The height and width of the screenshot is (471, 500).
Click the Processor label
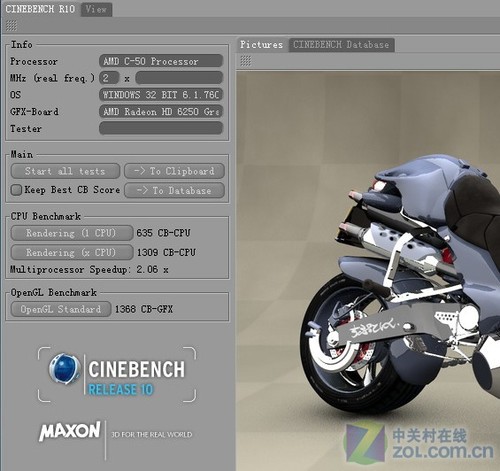click(x=34, y=62)
